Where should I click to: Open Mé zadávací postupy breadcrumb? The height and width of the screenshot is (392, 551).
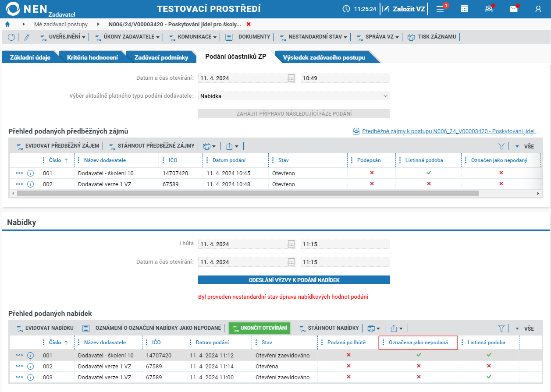61,24
